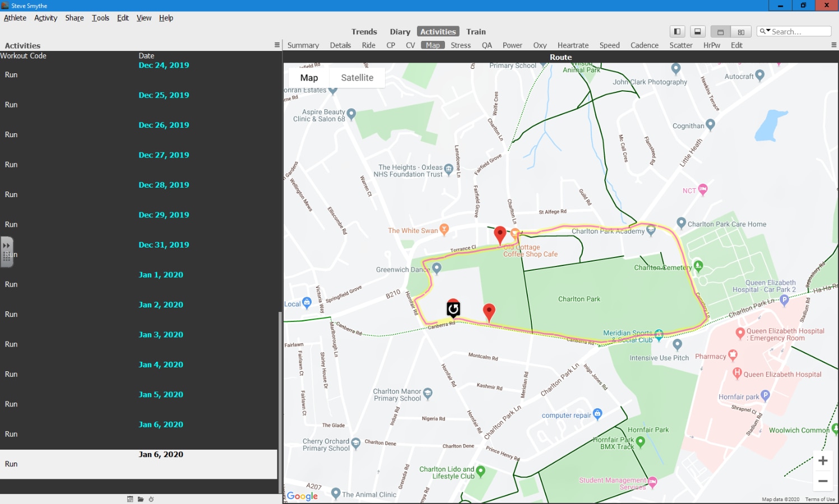Viewport: 839px width, 504px height.
Task: Switch map to Satellite view
Action: tap(357, 78)
